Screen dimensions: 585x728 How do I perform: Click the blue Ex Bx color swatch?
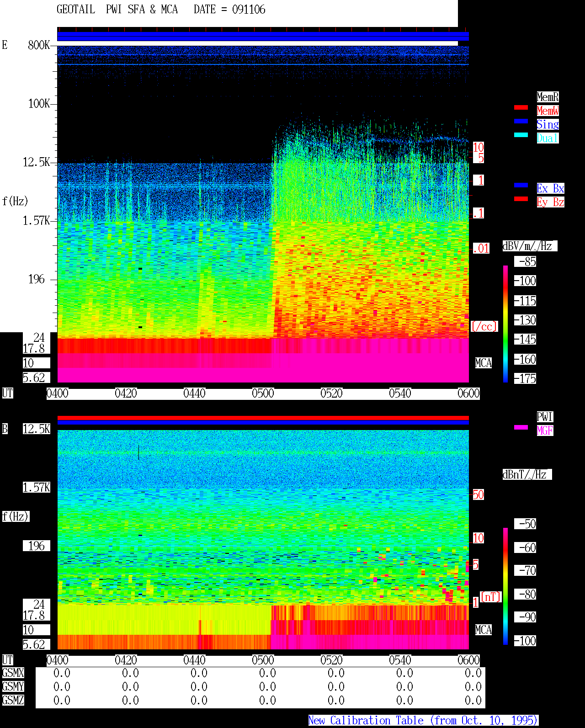521,185
